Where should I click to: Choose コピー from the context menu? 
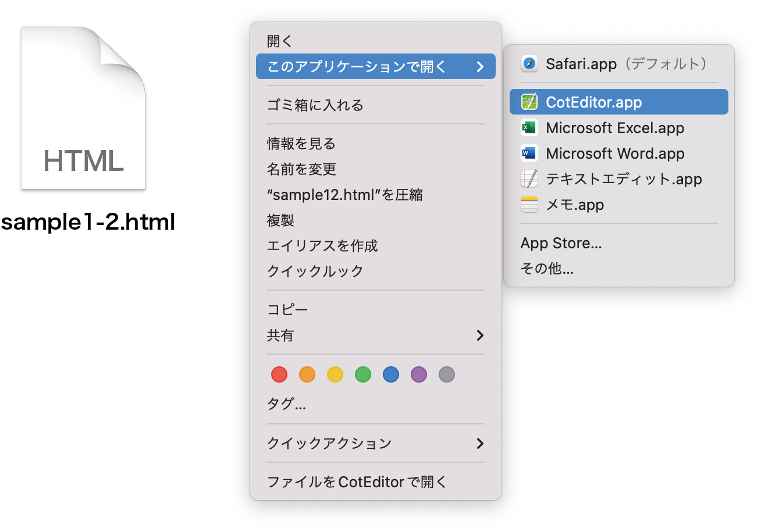pyautogui.click(x=376, y=310)
